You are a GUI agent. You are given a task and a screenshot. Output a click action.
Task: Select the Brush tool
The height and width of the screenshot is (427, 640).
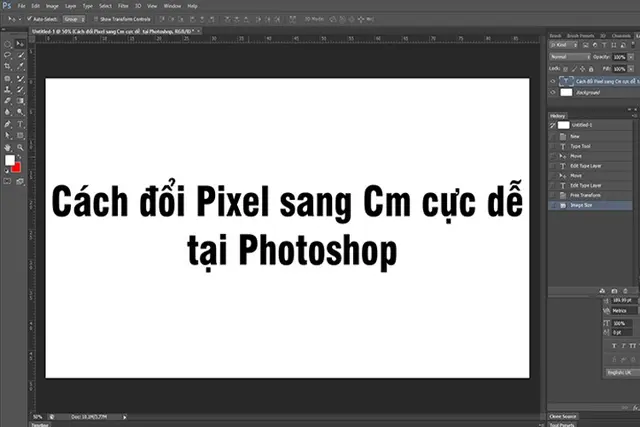point(20,78)
